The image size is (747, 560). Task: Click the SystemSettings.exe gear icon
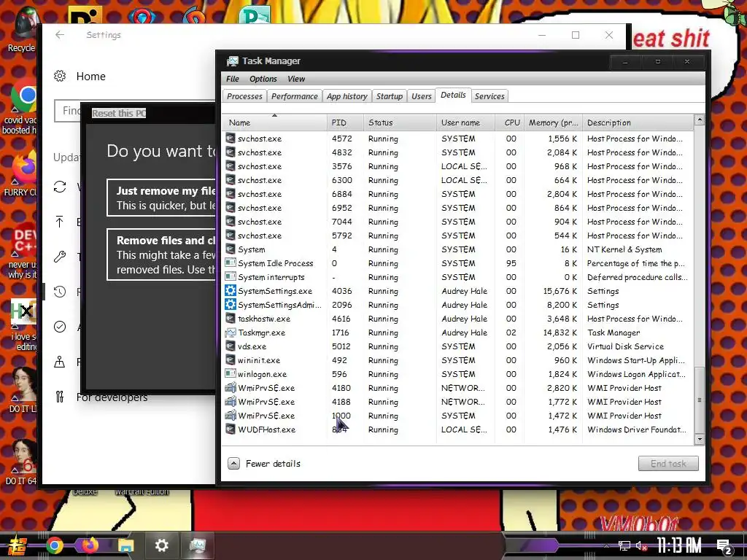231,290
